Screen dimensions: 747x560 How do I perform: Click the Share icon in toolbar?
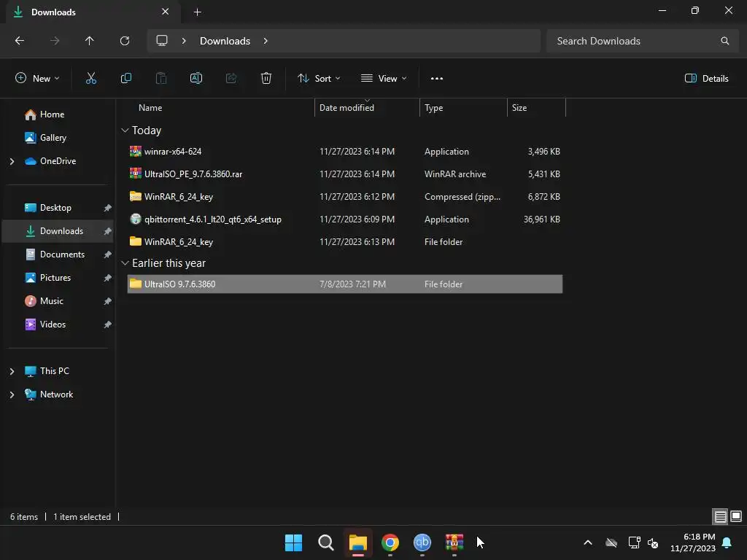coord(231,79)
